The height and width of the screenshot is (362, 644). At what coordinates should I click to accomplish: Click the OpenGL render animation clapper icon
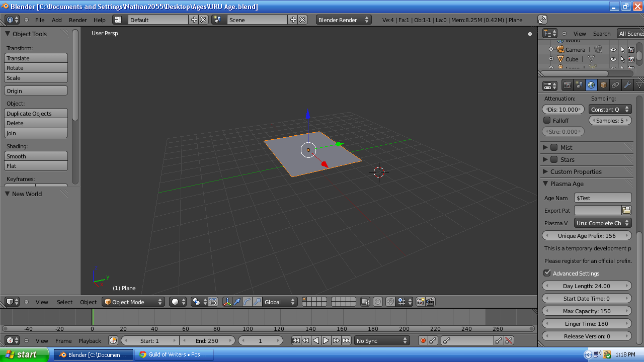coord(430,302)
